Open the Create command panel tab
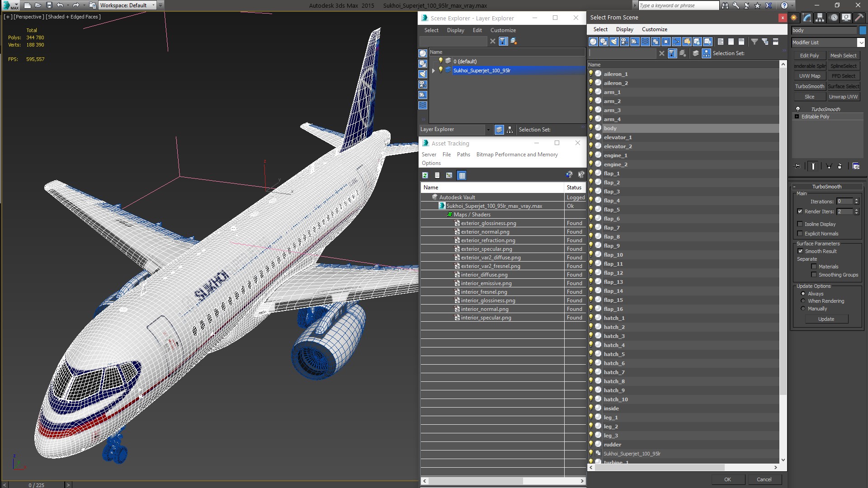Screen dimensions: 868x488 794,18
